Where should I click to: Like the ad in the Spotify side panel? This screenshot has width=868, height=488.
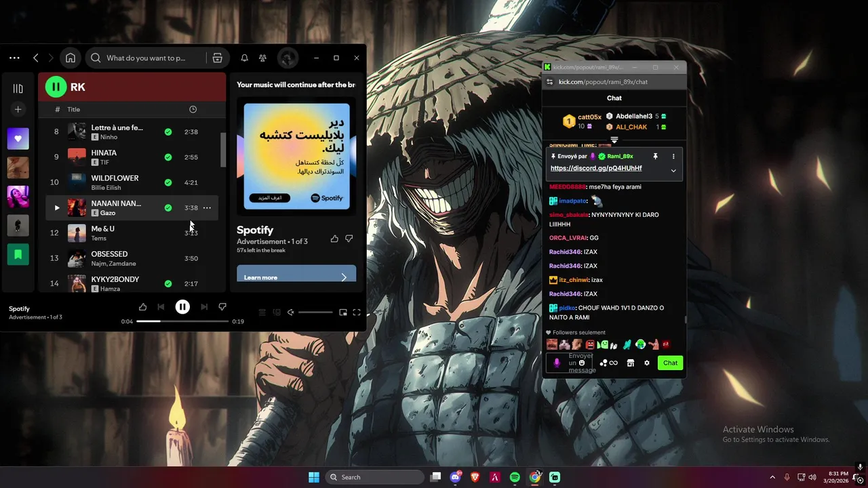pyautogui.click(x=334, y=239)
